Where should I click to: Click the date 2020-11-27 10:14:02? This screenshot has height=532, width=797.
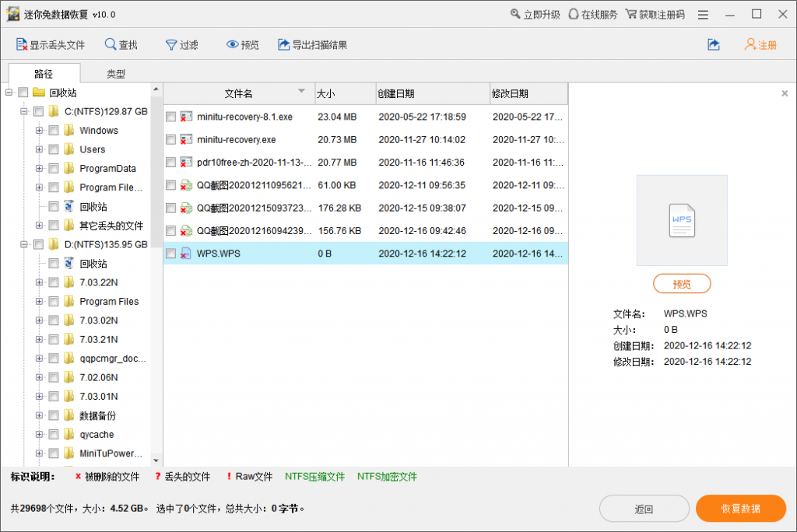click(422, 140)
